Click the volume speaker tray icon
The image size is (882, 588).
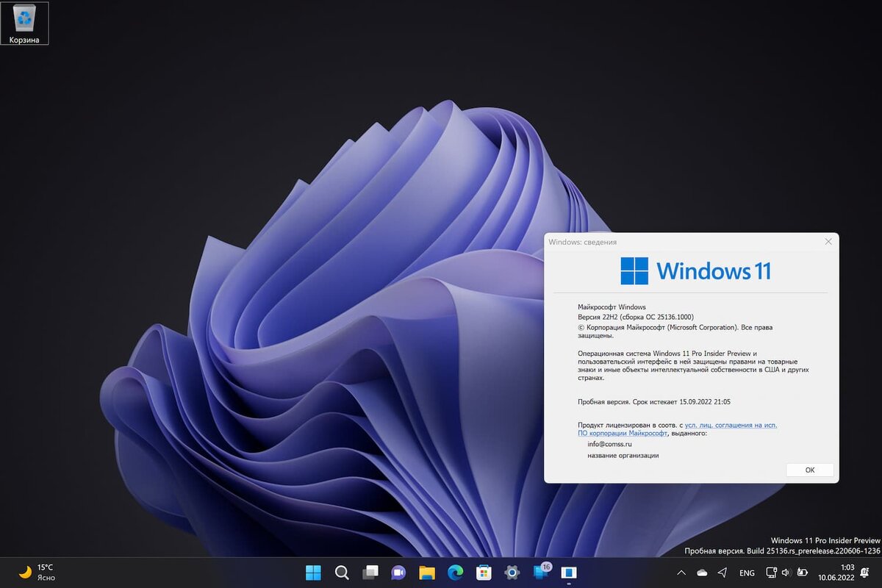(786, 573)
